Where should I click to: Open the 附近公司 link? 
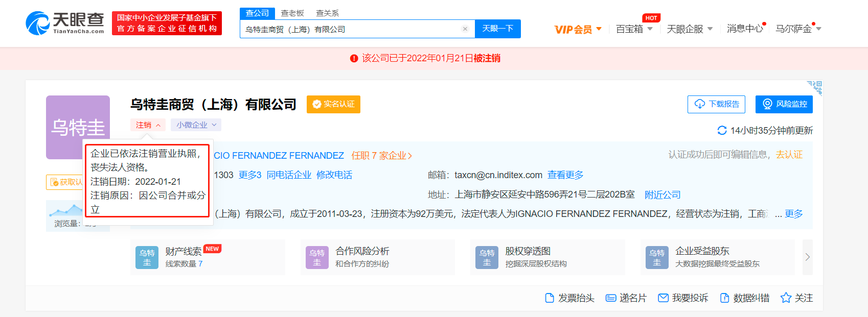pos(663,194)
